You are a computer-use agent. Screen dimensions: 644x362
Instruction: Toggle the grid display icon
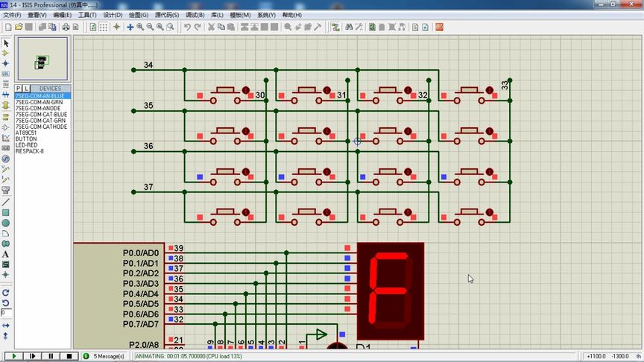tap(104, 27)
